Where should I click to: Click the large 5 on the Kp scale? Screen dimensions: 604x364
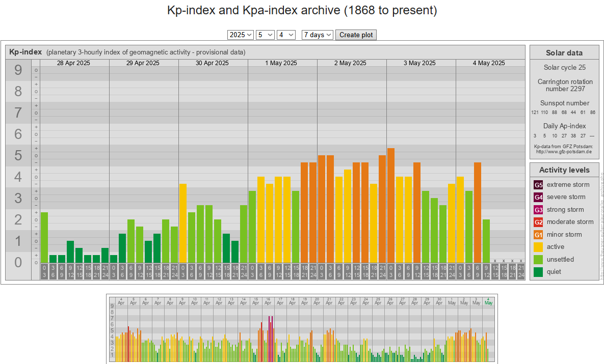pos(18,155)
